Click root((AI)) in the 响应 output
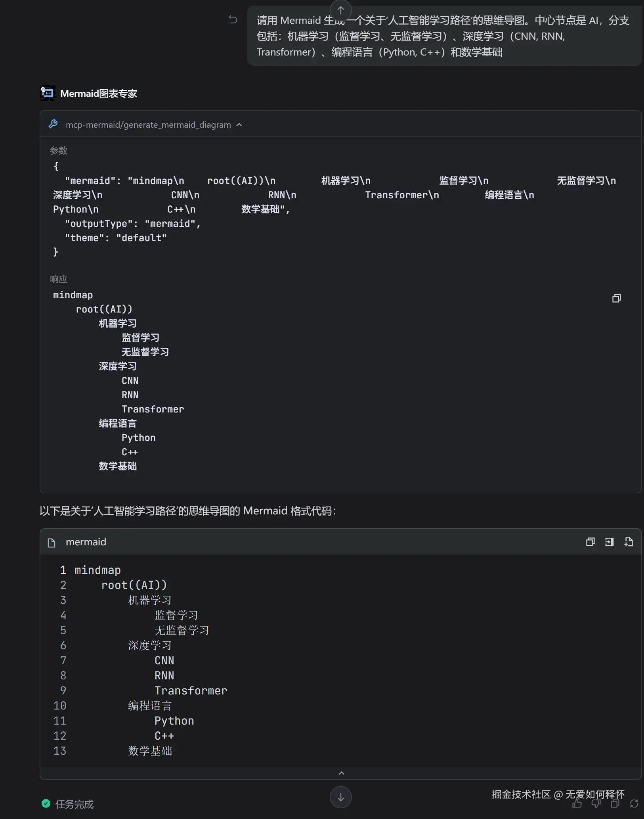This screenshot has width=644, height=819. (104, 309)
